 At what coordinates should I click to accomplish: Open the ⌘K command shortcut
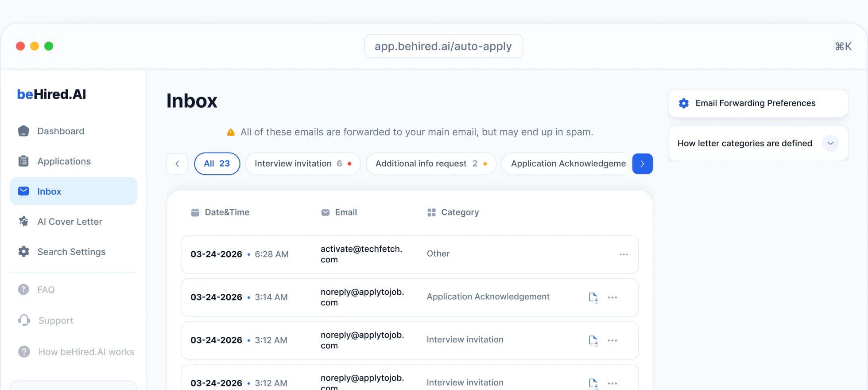tap(843, 46)
